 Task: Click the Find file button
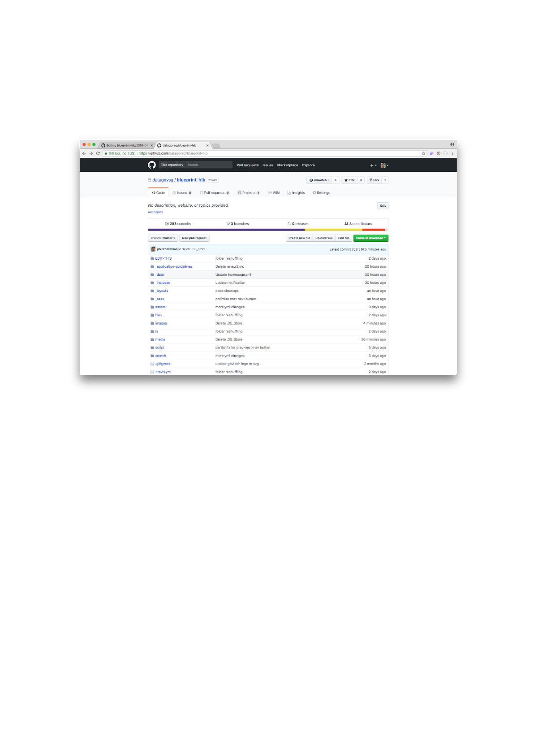(344, 238)
